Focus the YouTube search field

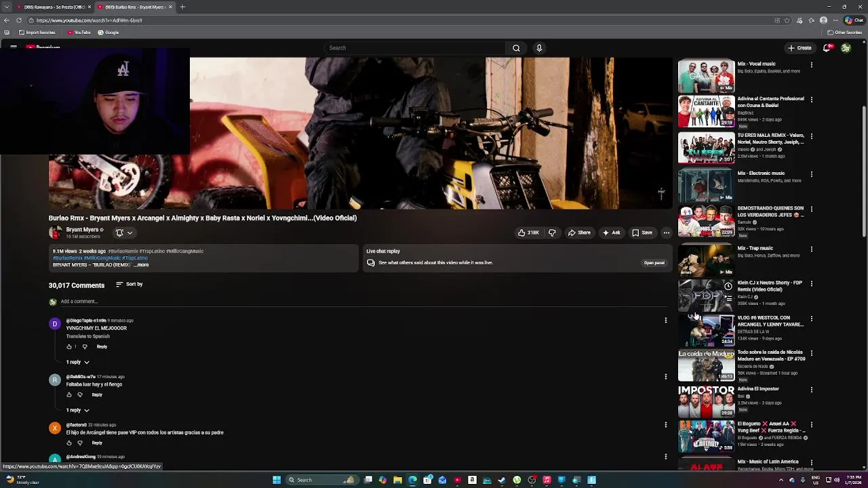415,48
